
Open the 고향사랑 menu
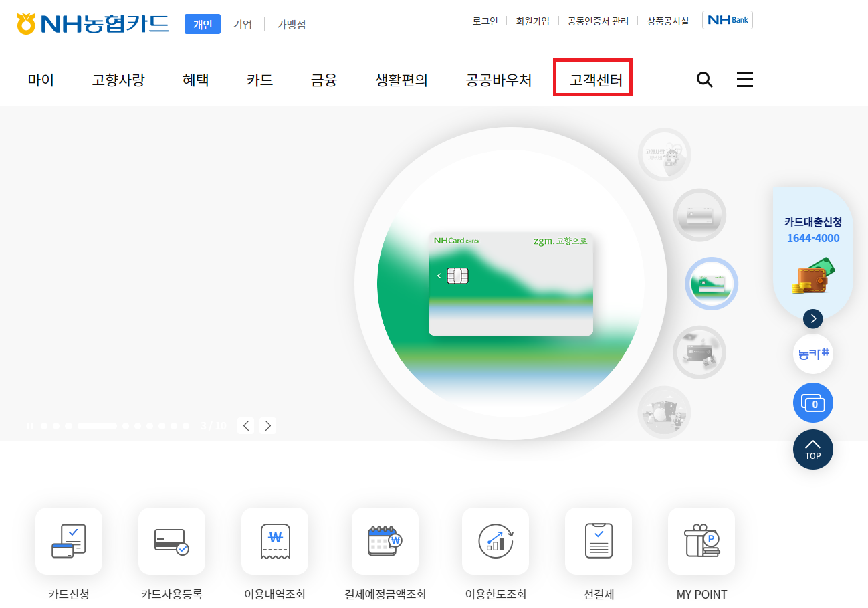pyautogui.click(x=118, y=80)
